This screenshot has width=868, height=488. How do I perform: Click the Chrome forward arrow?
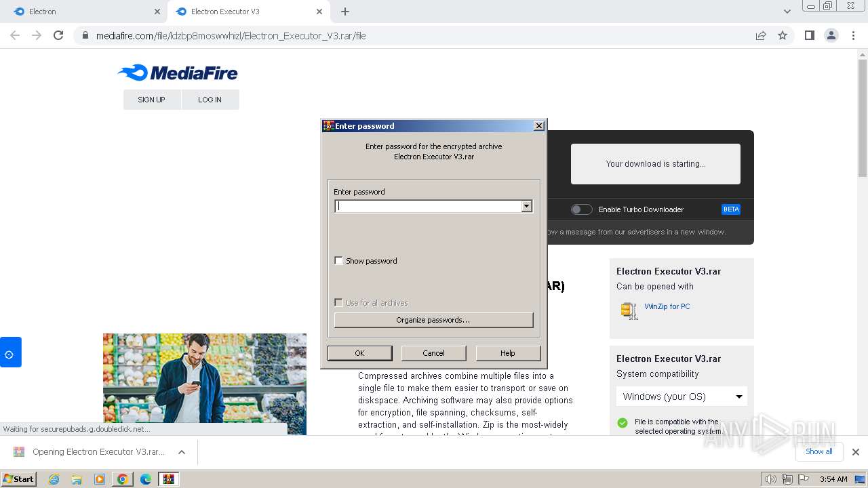(x=37, y=35)
